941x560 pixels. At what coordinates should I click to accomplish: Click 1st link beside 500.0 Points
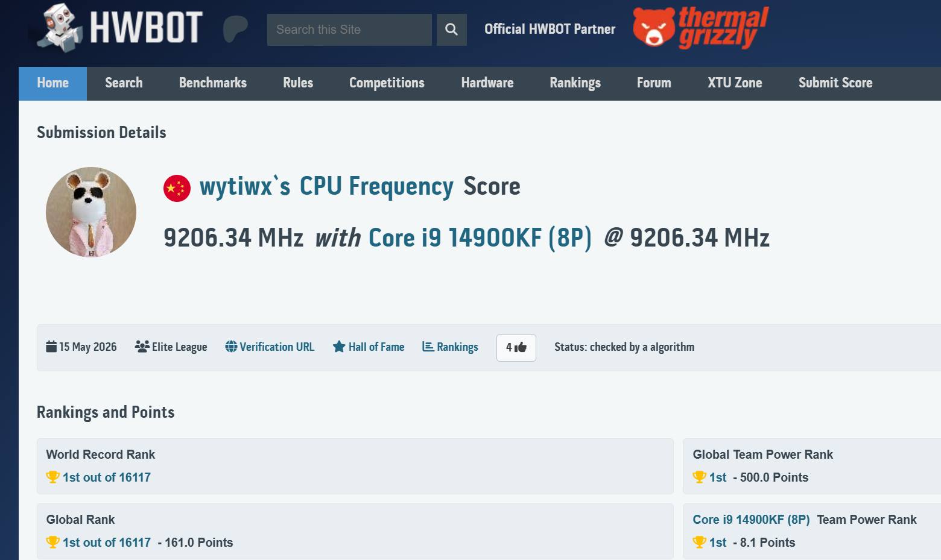(718, 477)
